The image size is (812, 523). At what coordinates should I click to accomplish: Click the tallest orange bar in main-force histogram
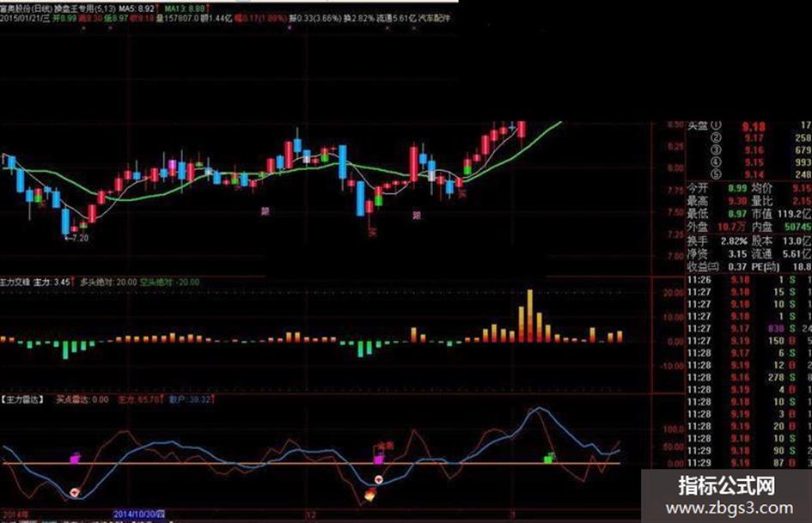click(x=530, y=316)
